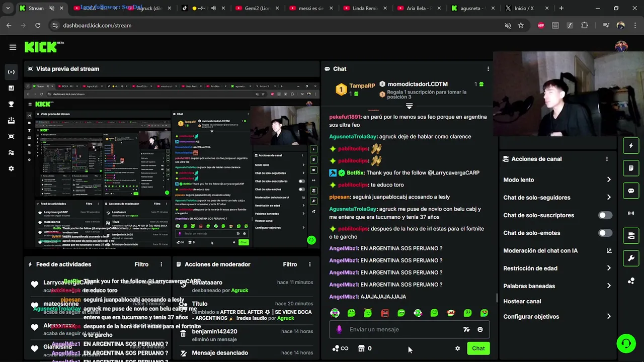Click the three-dots cluster icon on the right bar

[x=631, y=281]
